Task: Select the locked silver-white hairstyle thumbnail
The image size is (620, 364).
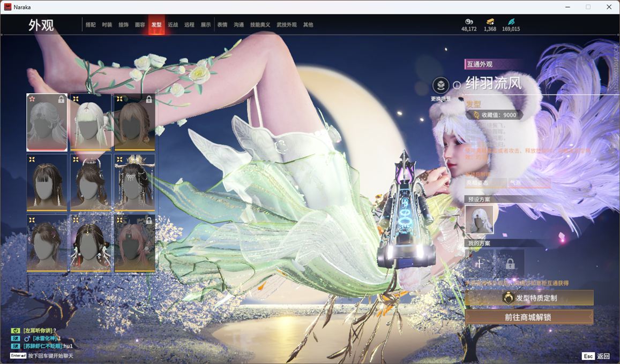Action: tap(47, 123)
